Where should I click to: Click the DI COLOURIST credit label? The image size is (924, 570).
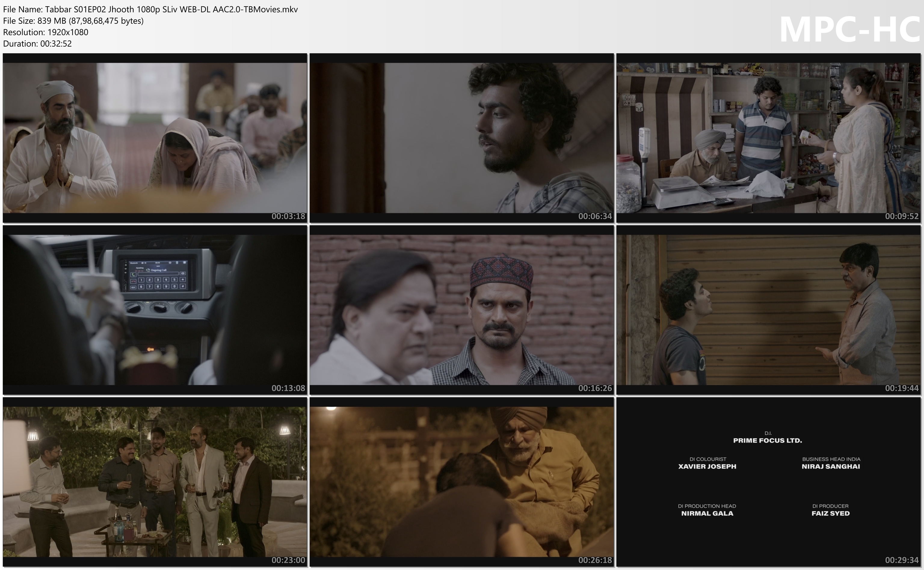coord(707,459)
